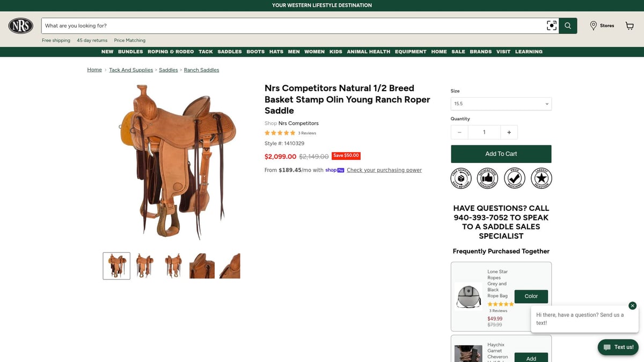Choose Color for Lone Star rope bag
The image size is (644, 362).
[531, 296]
